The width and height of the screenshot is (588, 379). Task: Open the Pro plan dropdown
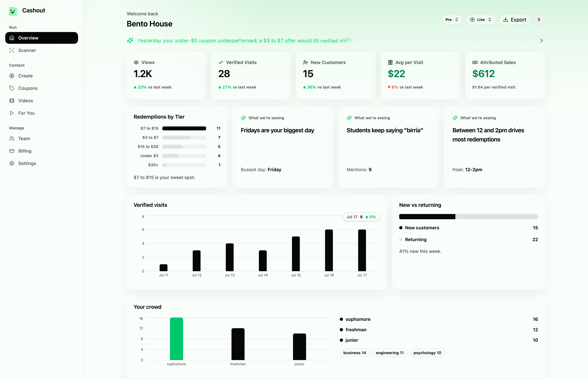(452, 20)
